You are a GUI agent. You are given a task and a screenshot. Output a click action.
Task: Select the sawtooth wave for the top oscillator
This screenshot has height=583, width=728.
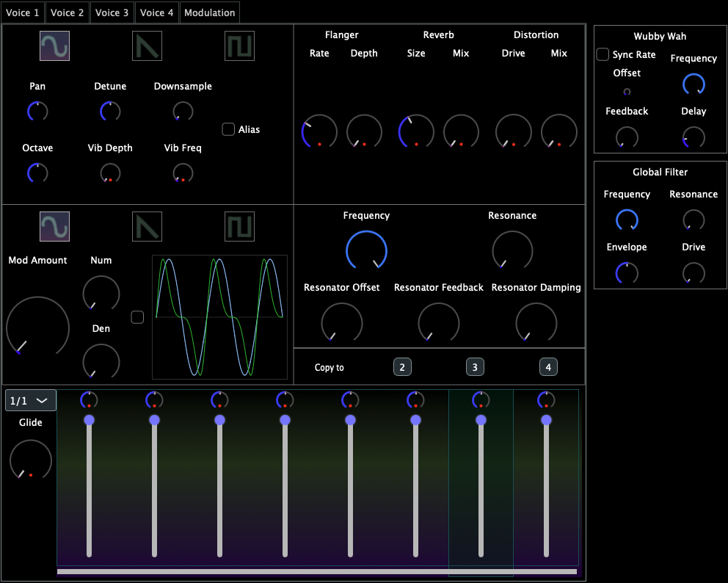pyautogui.click(x=147, y=46)
